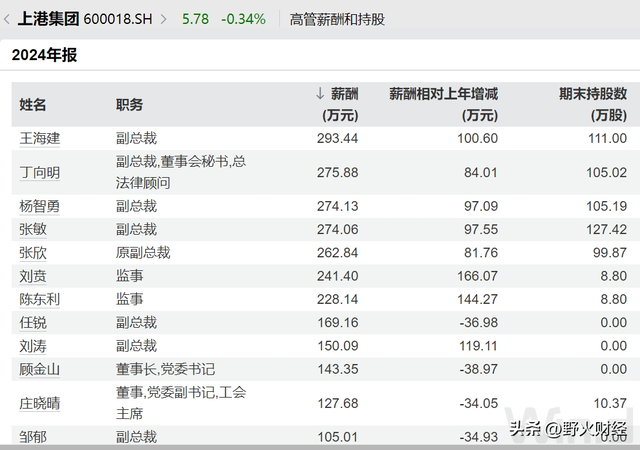Select salary value 293.44
Viewport: 640px width, 450px height.
tap(338, 138)
